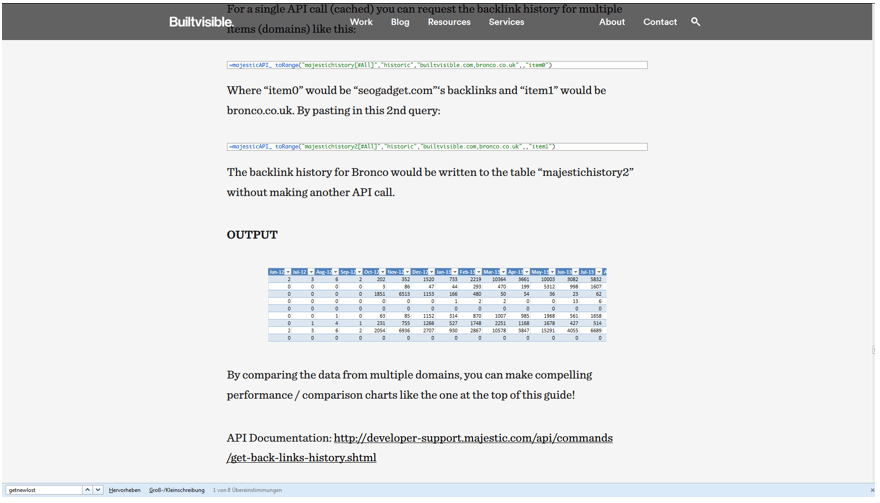Jump to previous find match arrow
Image resolution: width=880 pixels, height=503 pixels.
point(86,490)
